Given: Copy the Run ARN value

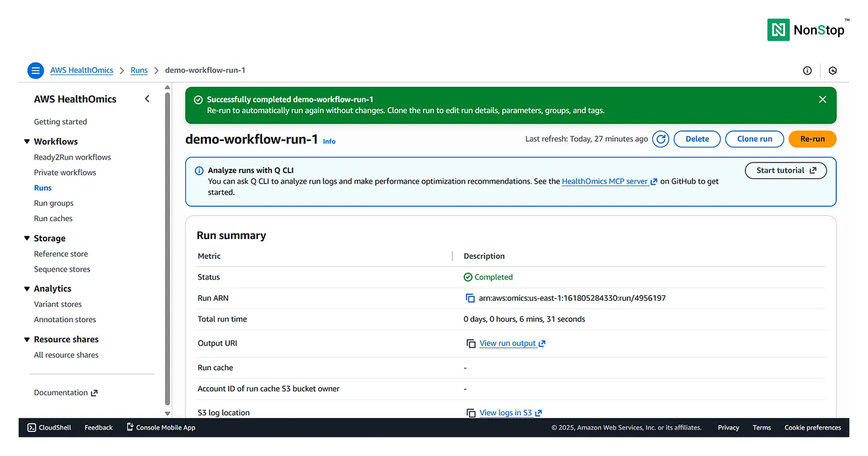Looking at the screenshot, I should tap(470, 298).
